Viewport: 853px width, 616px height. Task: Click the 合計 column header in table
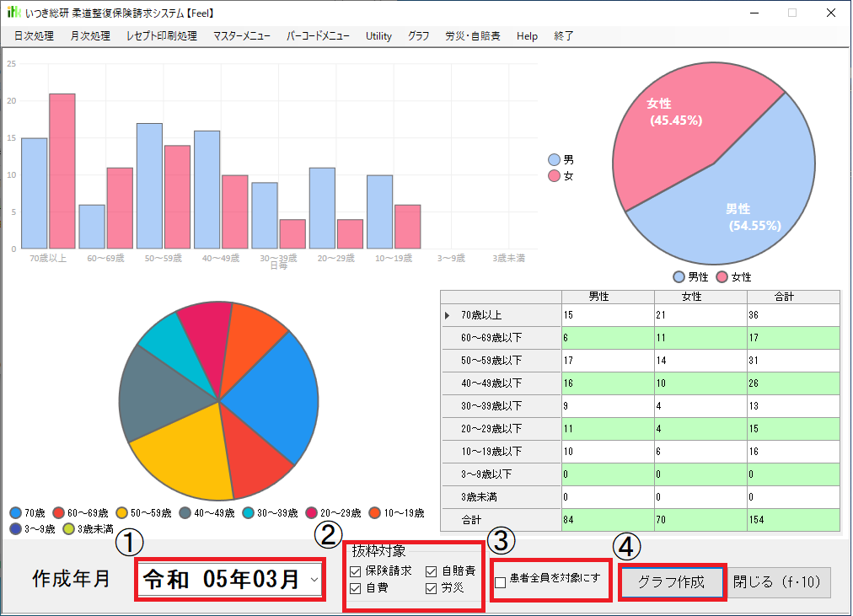click(x=793, y=297)
